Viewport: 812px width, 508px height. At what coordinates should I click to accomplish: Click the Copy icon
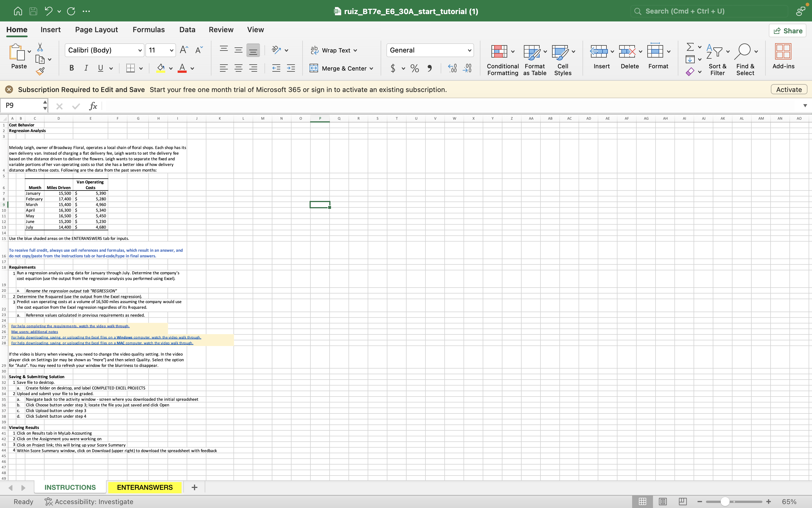(x=40, y=60)
